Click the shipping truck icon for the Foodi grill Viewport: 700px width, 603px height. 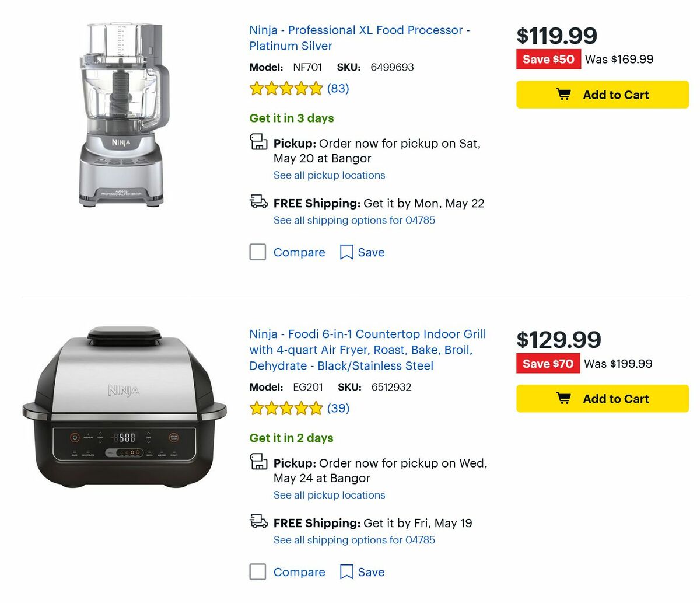(x=258, y=521)
